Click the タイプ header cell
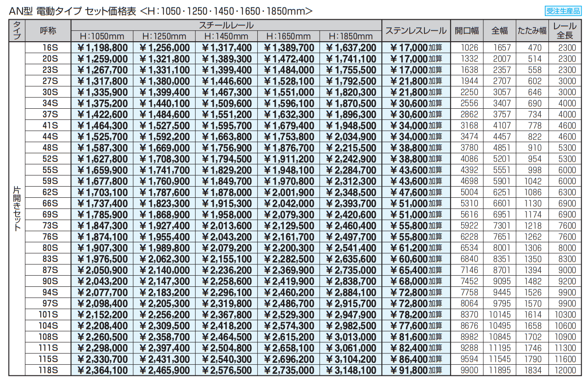Screen dimensions: 588x379 (17, 31)
